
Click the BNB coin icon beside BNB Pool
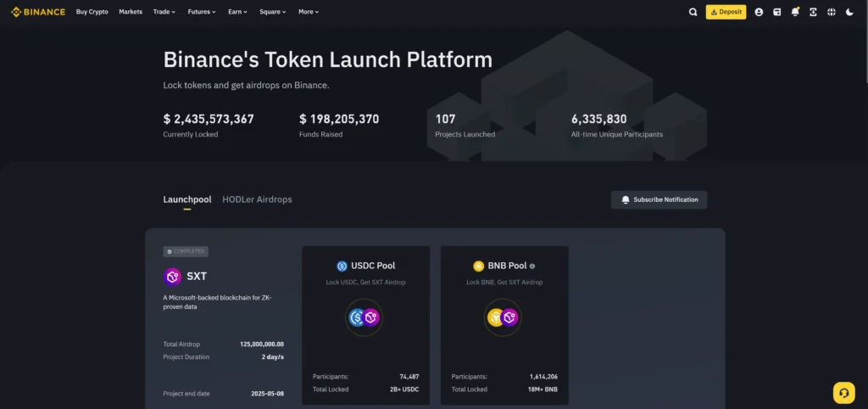pos(478,266)
